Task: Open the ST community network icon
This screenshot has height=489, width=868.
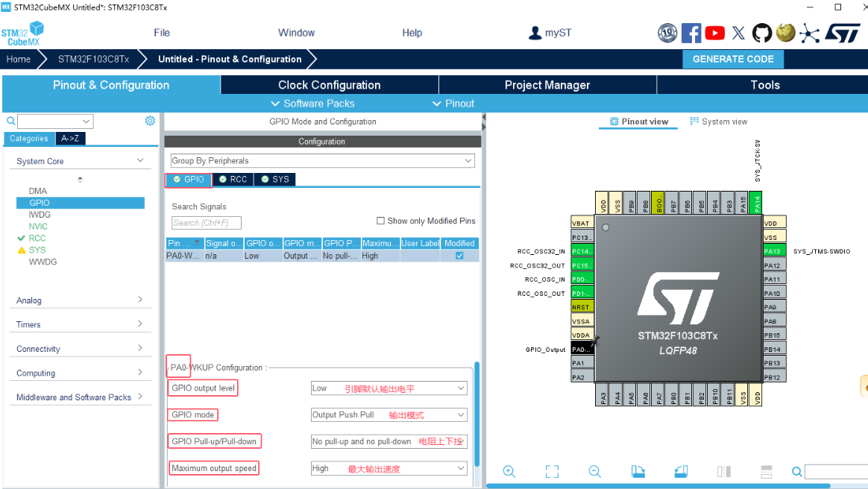Action: (809, 34)
